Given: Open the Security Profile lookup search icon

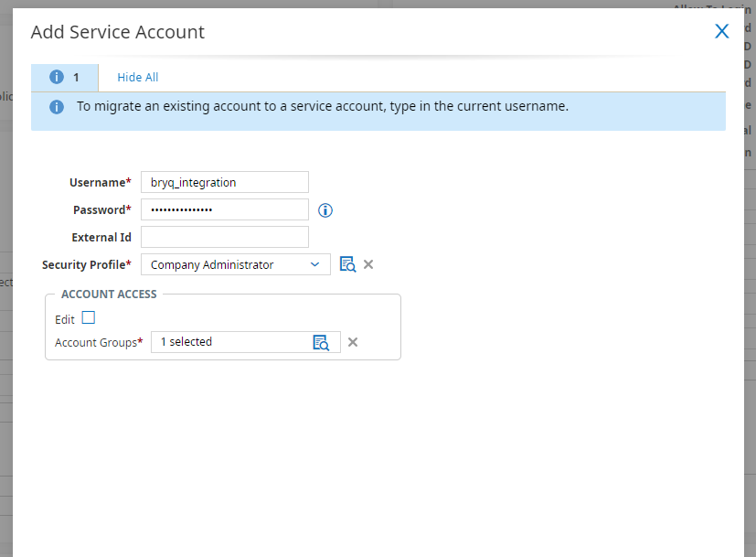Looking at the screenshot, I should pos(347,264).
